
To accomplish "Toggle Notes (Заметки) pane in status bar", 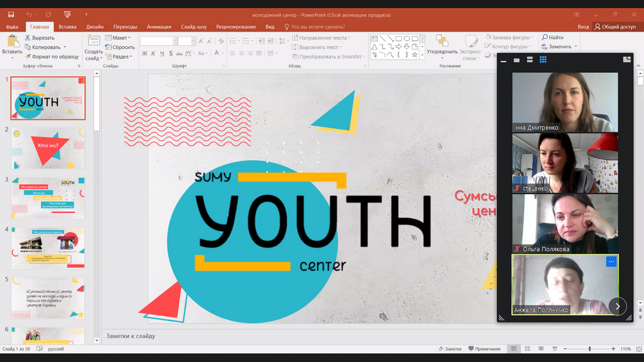I will tap(449, 349).
